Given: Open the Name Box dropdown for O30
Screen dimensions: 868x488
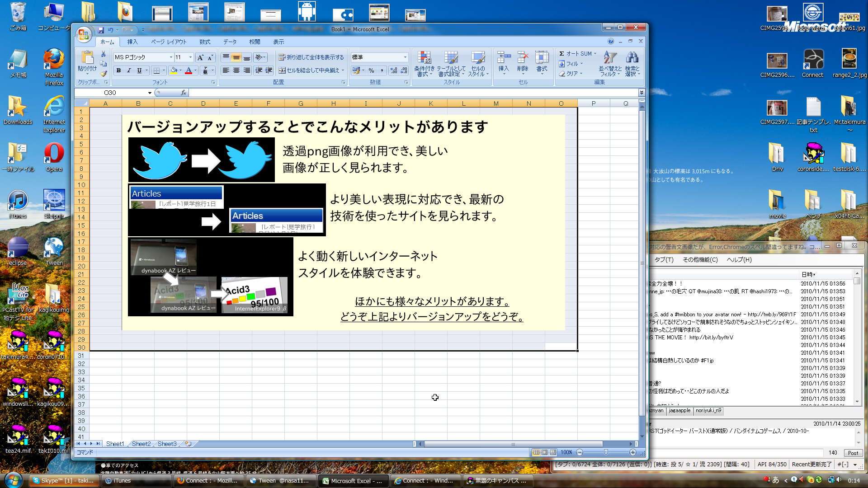Looking at the screenshot, I should click(x=150, y=93).
